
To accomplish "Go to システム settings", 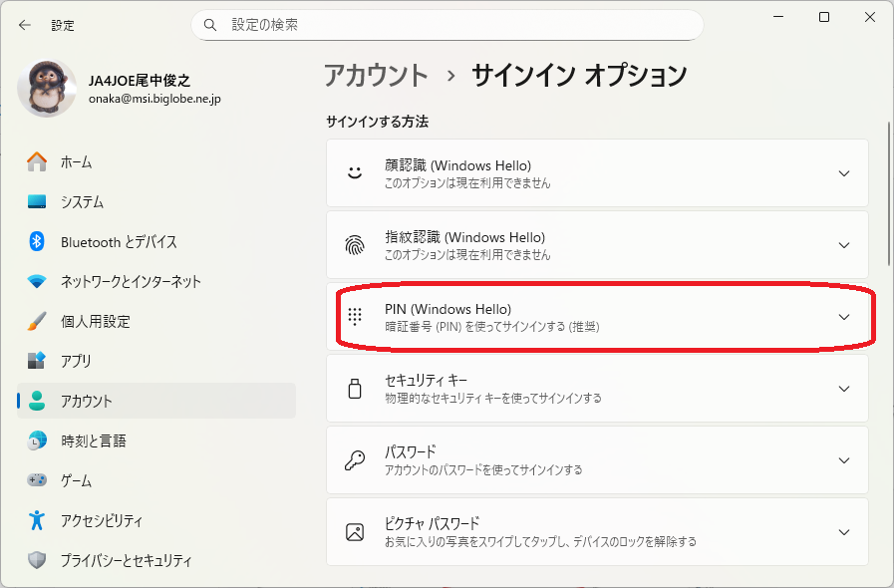I will (156, 202).
